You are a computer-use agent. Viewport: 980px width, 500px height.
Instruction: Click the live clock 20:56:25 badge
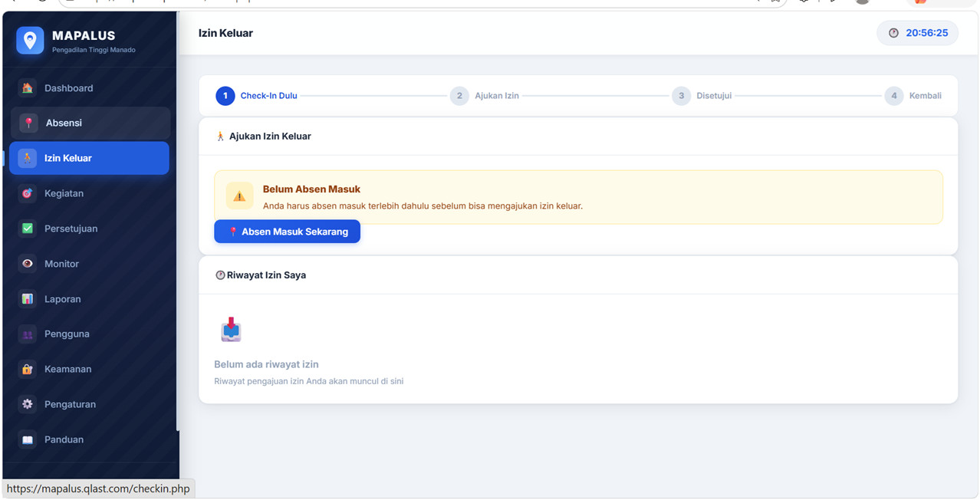point(917,33)
